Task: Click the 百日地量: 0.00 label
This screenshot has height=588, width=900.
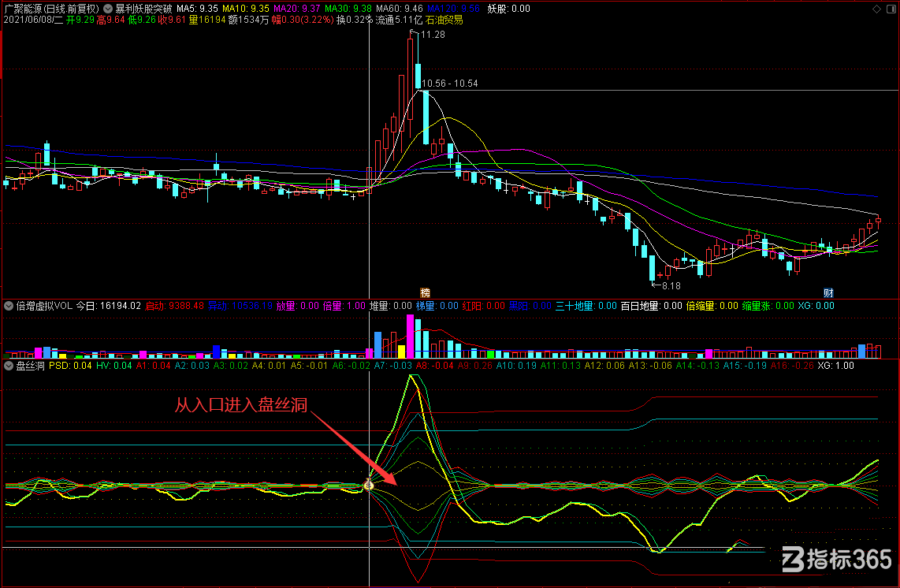Action: click(x=652, y=306)
